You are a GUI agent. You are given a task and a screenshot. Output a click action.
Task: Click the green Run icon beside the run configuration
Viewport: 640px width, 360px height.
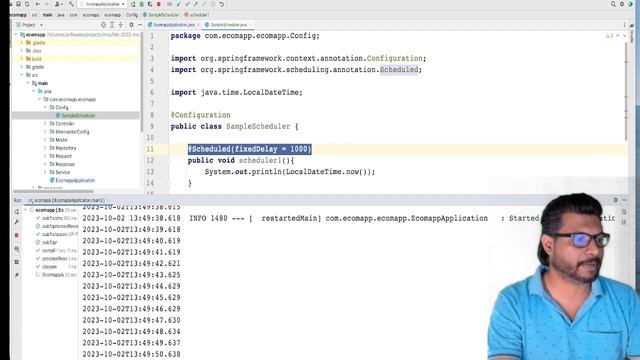pyautogui.click(x=133, y=4)
